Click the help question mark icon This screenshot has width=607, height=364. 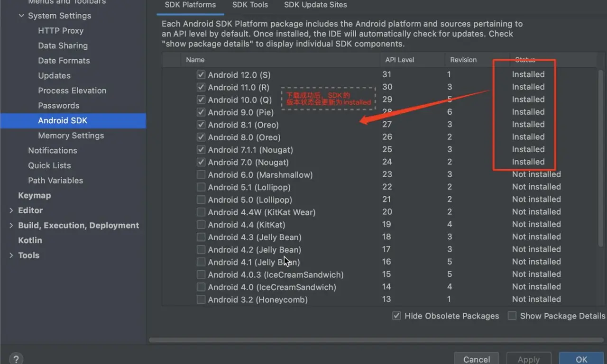click(16, 359)
